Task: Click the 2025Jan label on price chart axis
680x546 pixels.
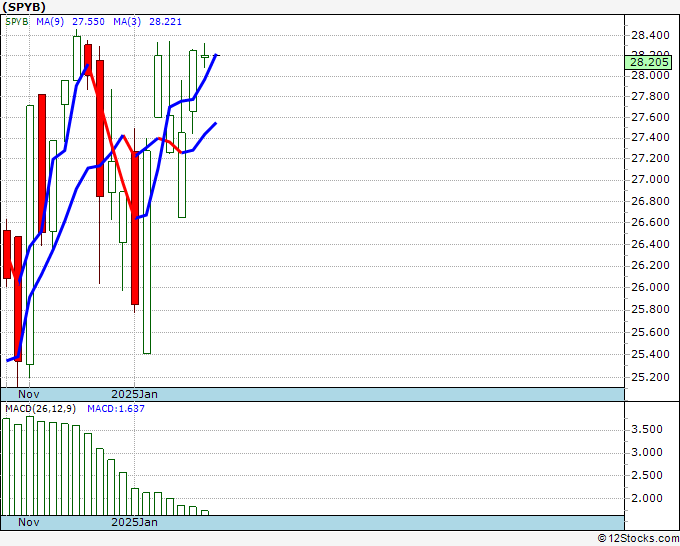Action: click(x=134, y=394)
